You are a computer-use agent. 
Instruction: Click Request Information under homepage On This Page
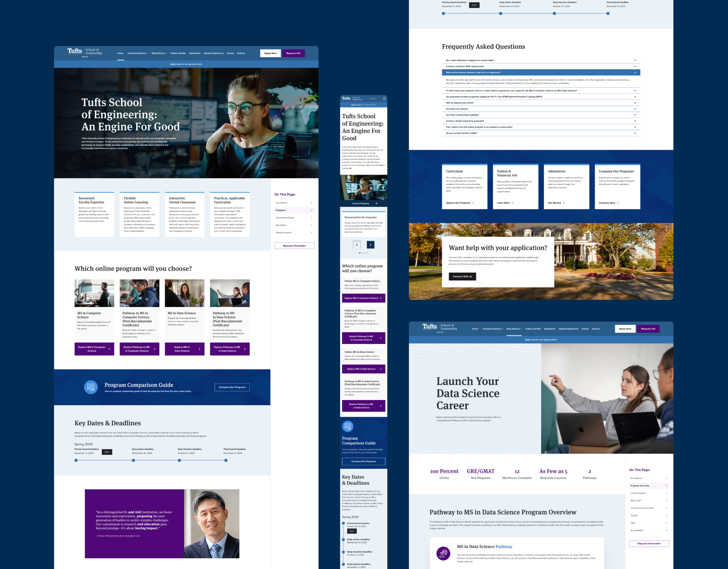(x=294, y=246)
